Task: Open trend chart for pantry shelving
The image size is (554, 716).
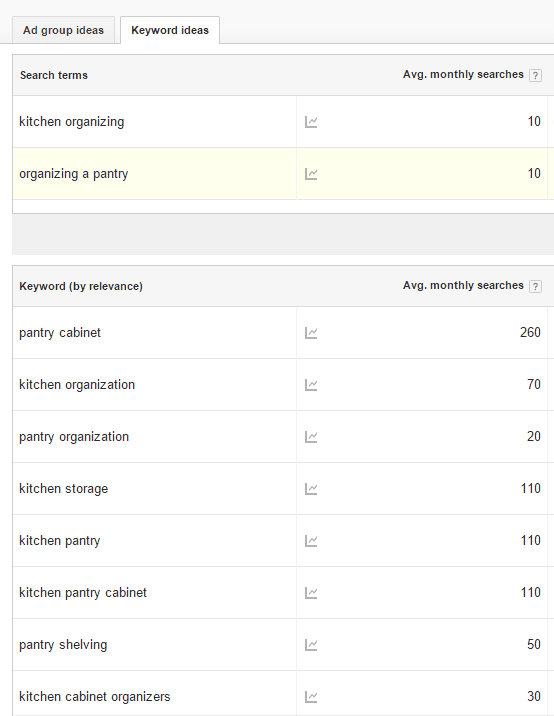Action: coord(311,645)
